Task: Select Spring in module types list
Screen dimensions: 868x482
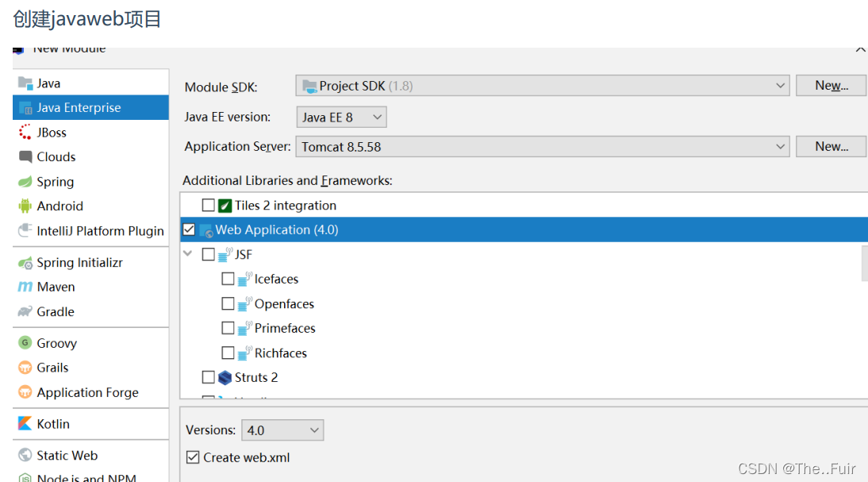Action: point(90,182)
